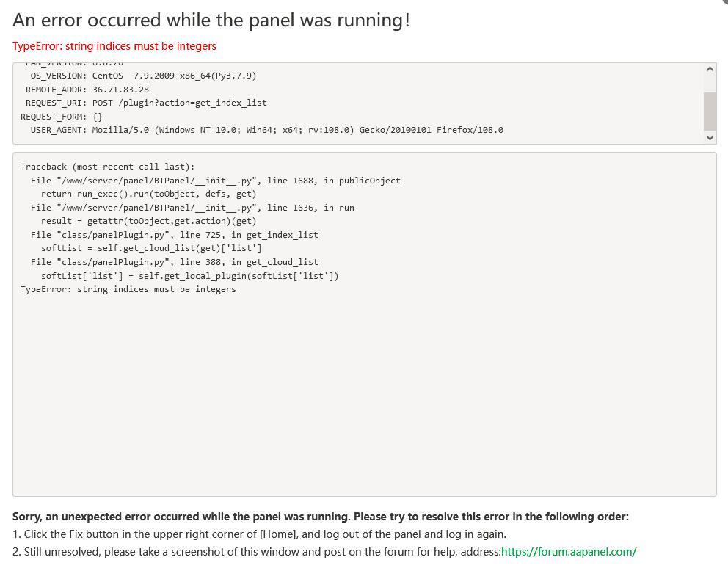Click the scrollbar track above the thumb
This screenshot has width=728, height=568.
coord(710,83)
